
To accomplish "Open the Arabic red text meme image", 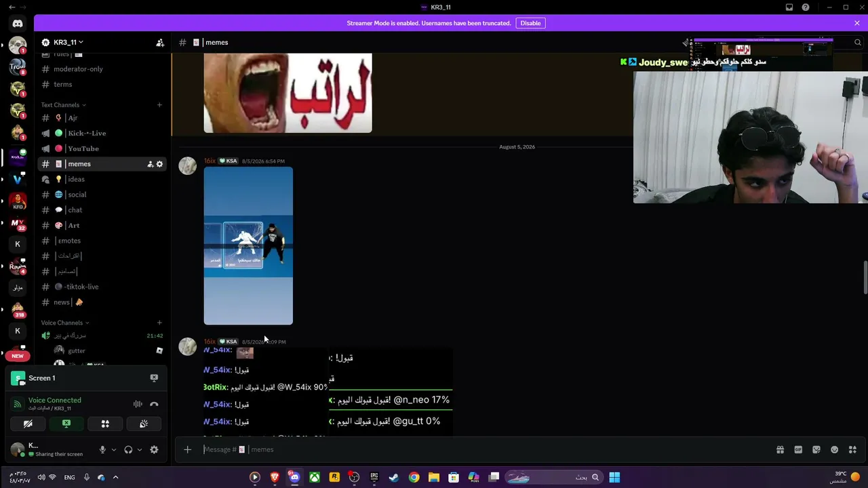I will pyautogui.click(x=288, y=93).
